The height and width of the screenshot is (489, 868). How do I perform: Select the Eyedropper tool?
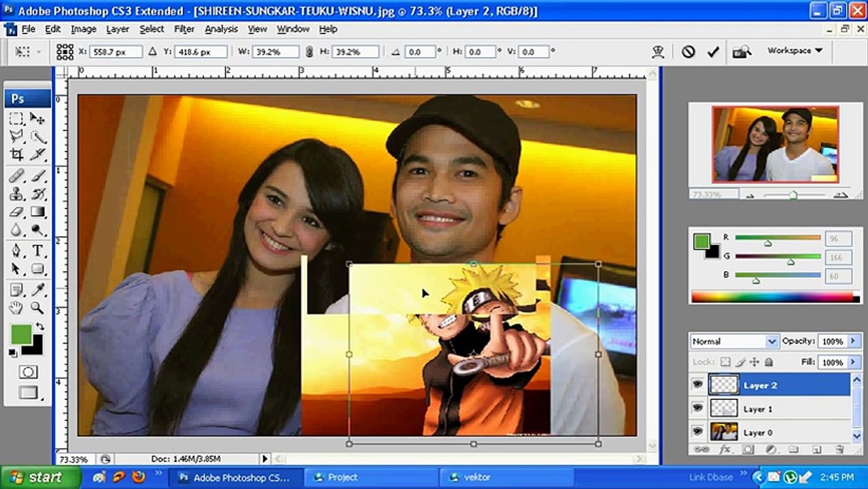click(37, 290)
